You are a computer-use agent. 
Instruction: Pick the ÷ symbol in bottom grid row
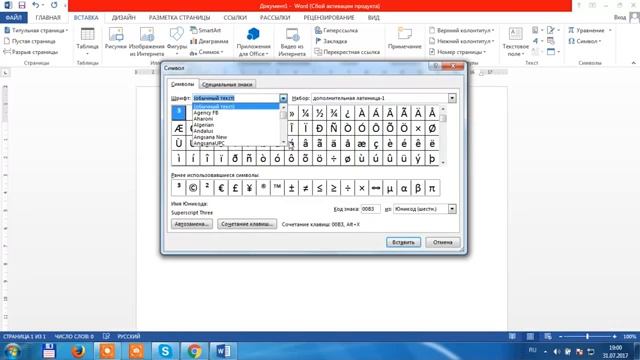[334, 158]
